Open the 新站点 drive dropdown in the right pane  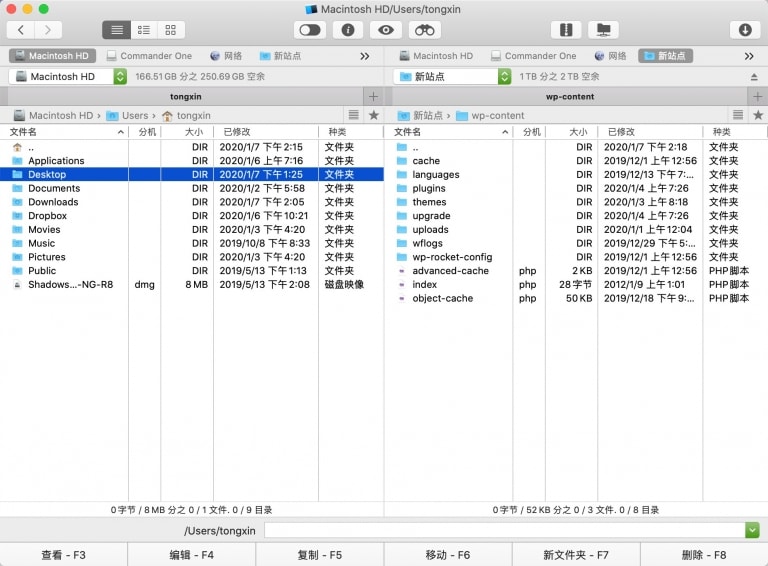[505, 77]
